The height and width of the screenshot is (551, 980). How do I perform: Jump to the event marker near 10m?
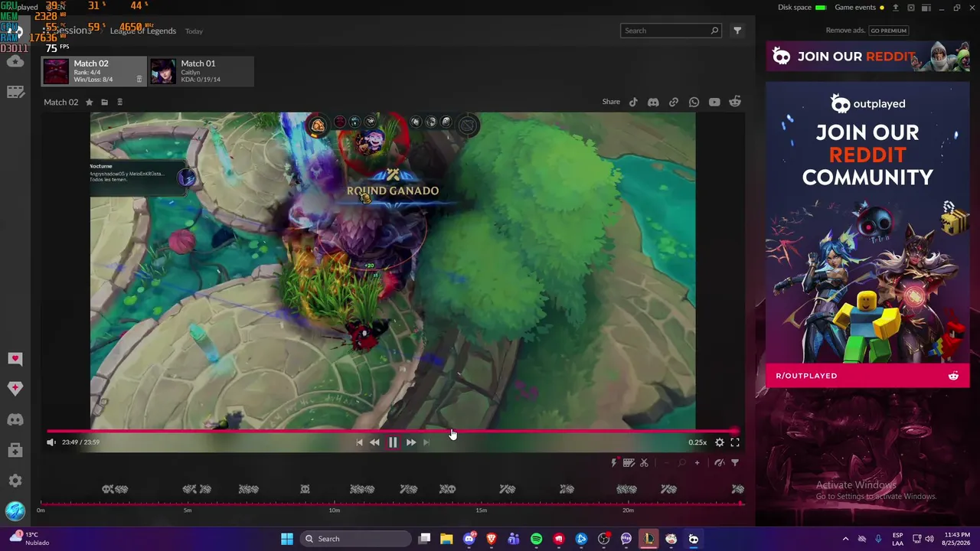click(x=361, y=489)
